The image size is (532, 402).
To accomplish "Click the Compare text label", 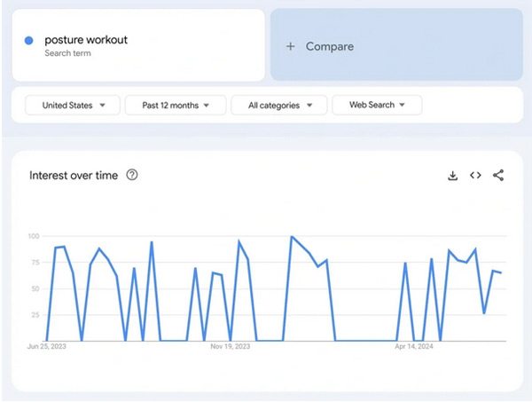I will tap(329, 46).
